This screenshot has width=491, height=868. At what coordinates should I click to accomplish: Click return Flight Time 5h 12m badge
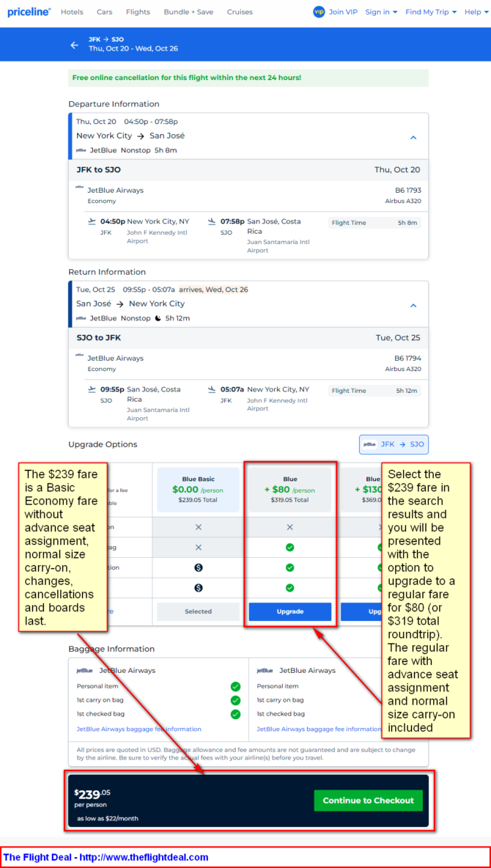pyautogui.click(x=374, y=391)
